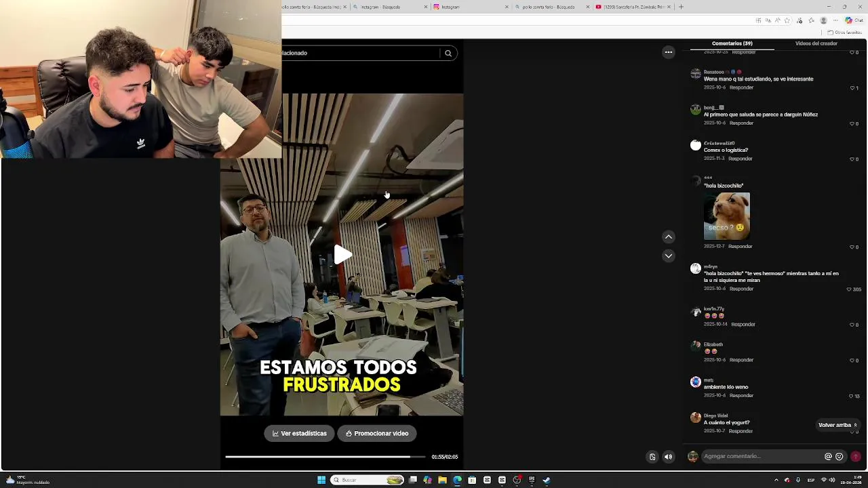
Task: Open a new browser tab
Action: coord(681,7)
